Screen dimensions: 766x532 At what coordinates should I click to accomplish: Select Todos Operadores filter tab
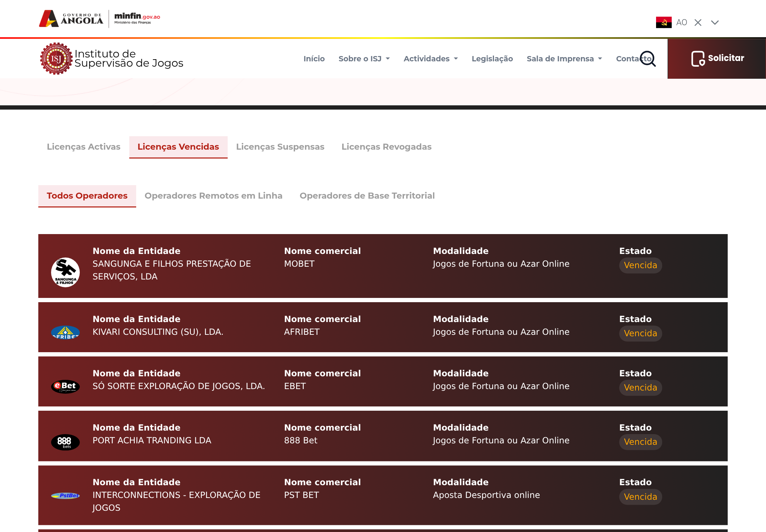point(87,196)
